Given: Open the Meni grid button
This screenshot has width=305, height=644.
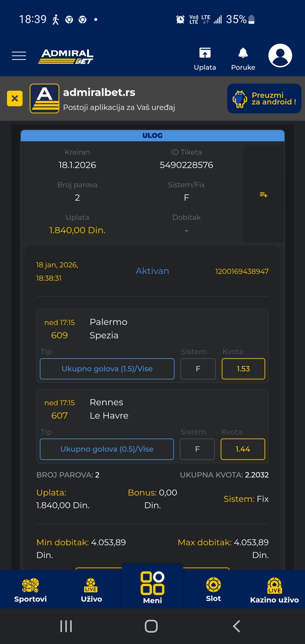Looking at the screenshot, I should (152, 587).
